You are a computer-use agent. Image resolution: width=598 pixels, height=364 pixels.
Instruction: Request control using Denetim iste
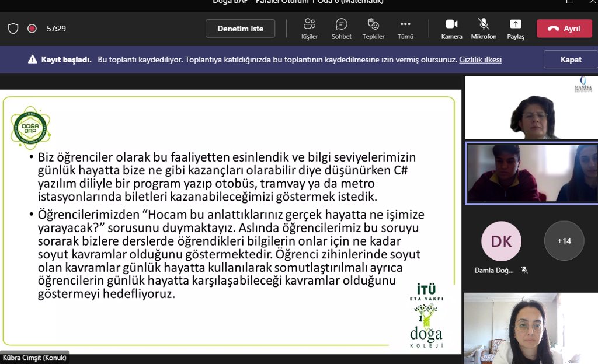point(240,28)
